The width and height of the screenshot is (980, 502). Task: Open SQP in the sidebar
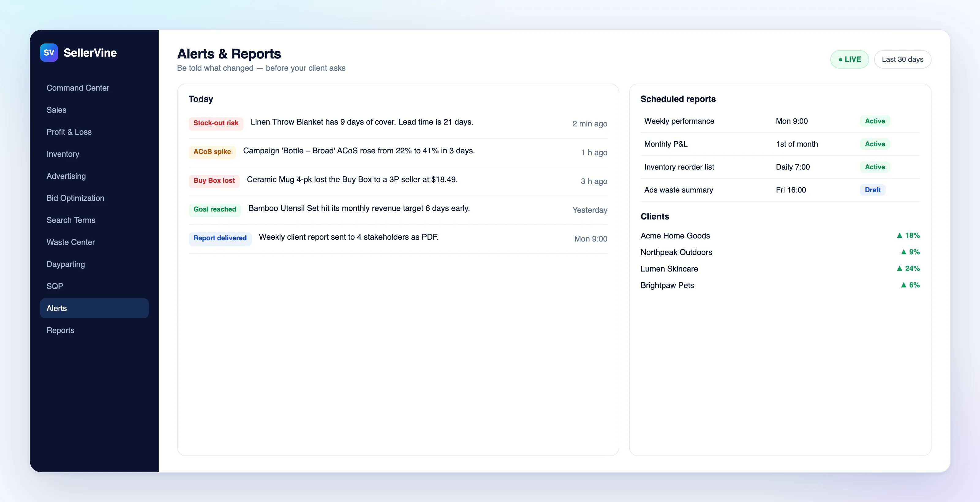click(x=94, y=287)
